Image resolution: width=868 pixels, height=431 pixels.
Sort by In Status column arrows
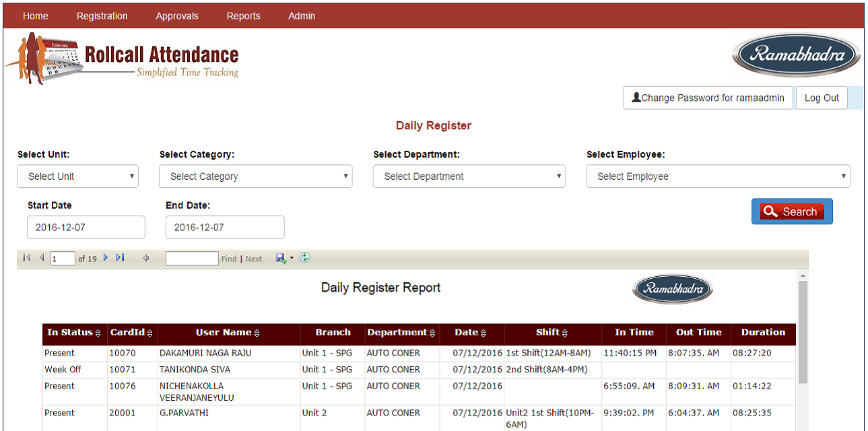click(x=98, y=333)
